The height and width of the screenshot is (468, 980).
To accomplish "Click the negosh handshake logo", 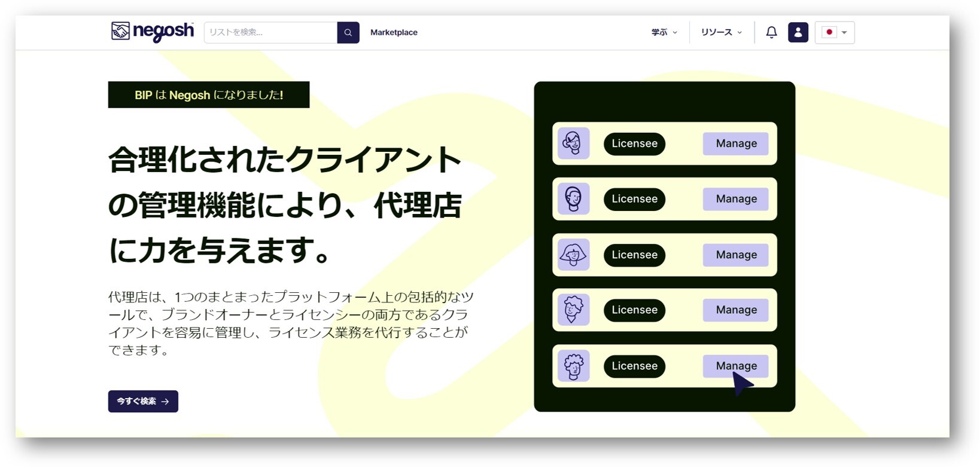I will 153,32.
